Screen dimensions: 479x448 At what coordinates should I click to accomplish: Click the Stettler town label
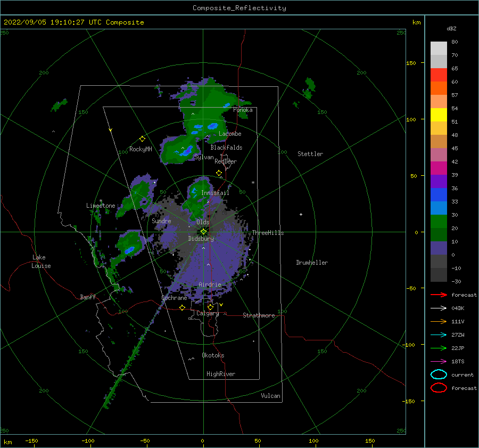310,154
